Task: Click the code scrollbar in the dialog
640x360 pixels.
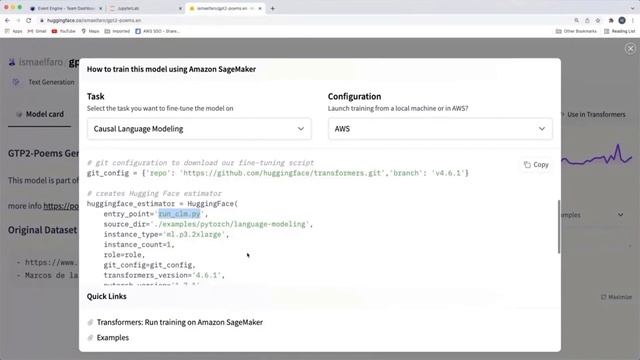Action: click(x=558, y=227)
